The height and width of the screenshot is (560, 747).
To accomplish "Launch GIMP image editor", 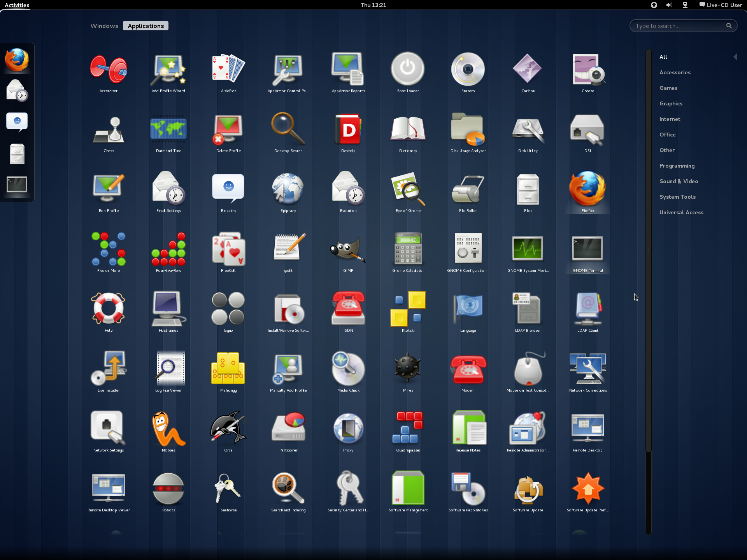I will coord(348,252).
